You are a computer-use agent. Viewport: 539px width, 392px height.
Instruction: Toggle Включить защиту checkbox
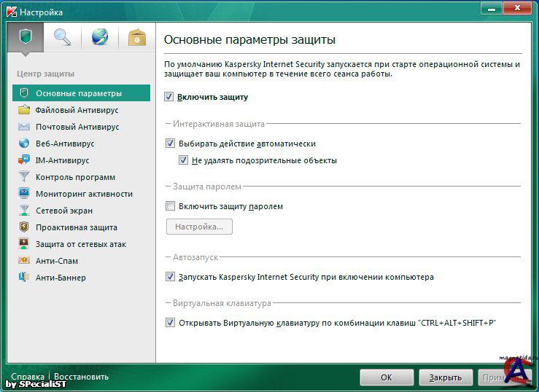pyautogui.click(x=168, y=97)
